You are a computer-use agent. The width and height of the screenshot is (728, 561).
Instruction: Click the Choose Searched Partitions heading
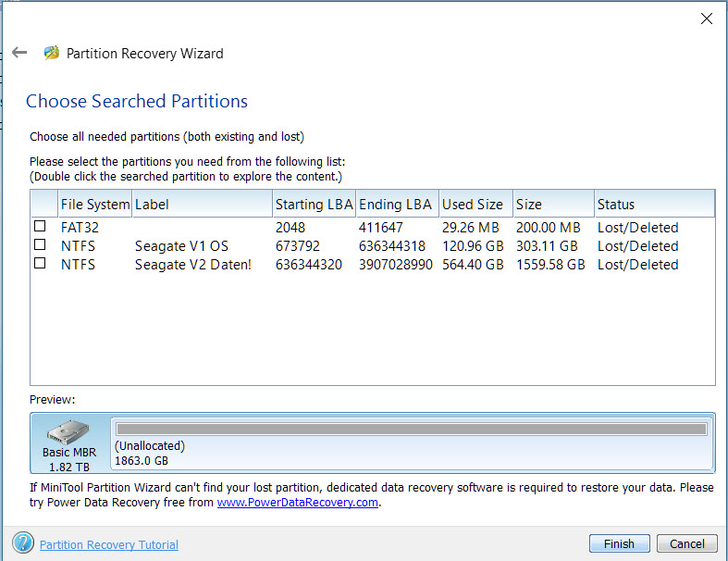(x=137, y=101)
